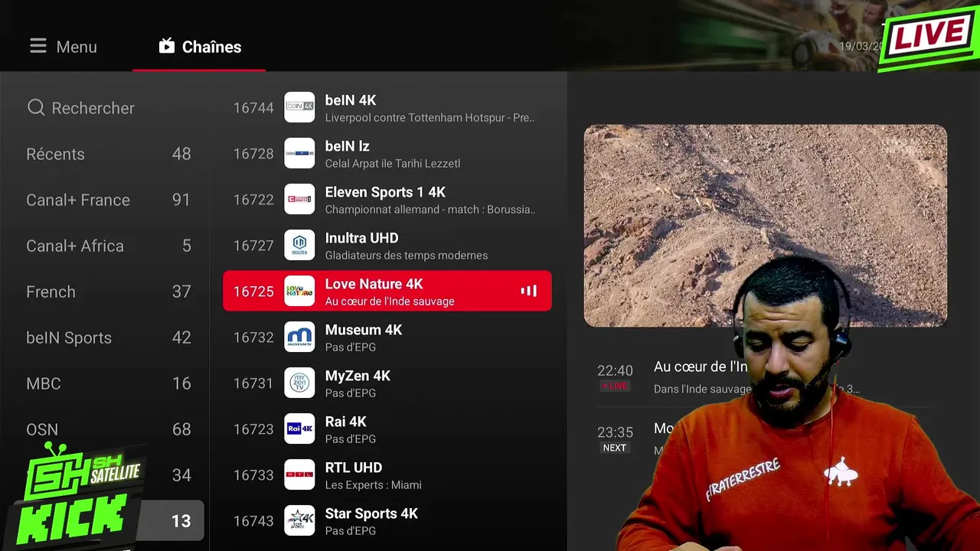This screenshot has width=980, height=551.
Task: Click channel number 16743
Action: pyautogui.click(x=253, y=521)
